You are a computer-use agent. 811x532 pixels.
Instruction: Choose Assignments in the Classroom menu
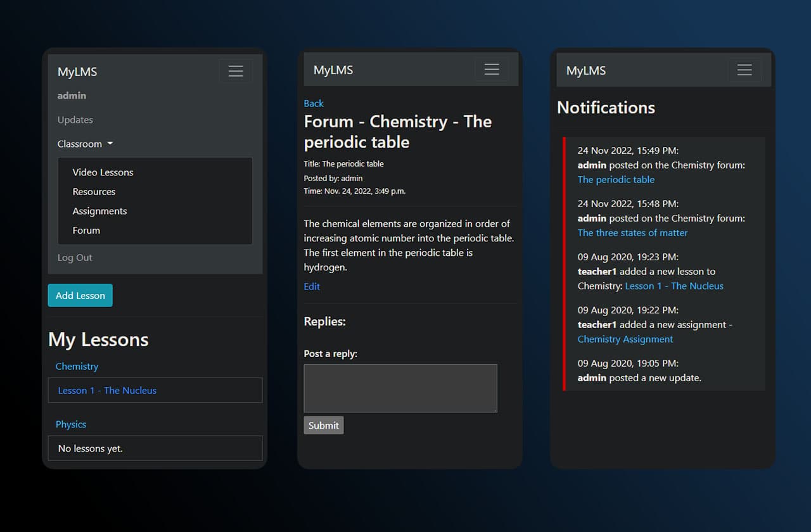click(x=99, y=211)
